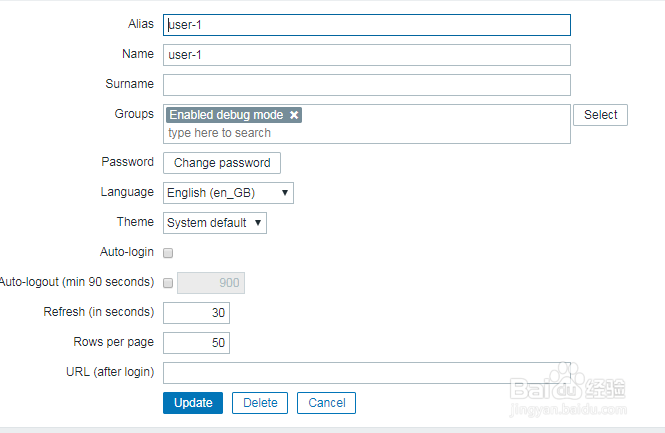Remove the Enabled debug mode group tag
The image size is (665, 433).
click(294, 115)
